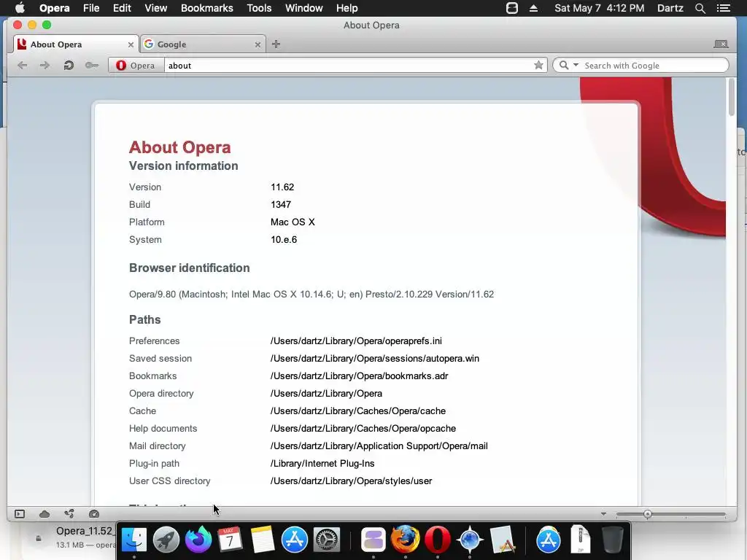The width and height of the screenshot is (747, 560).
Task: Open Opera Link cloud icon
Action: pyautogui.click(x=44, y=514)
